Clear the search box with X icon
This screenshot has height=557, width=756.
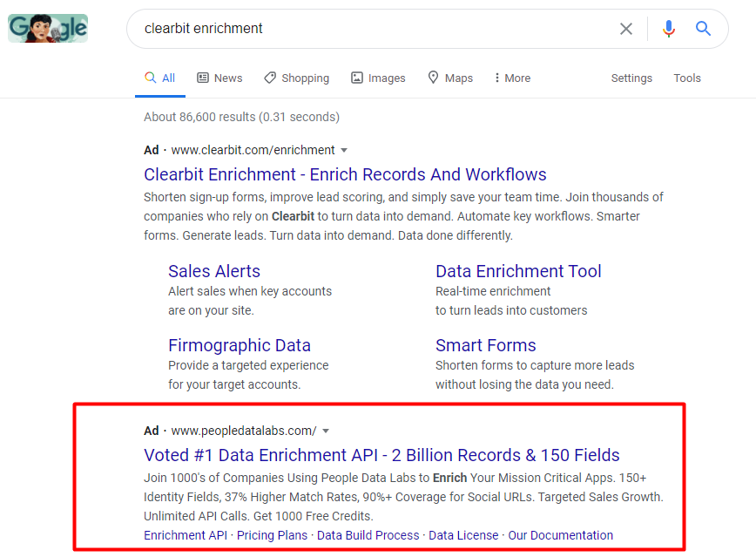coord(626,29)
